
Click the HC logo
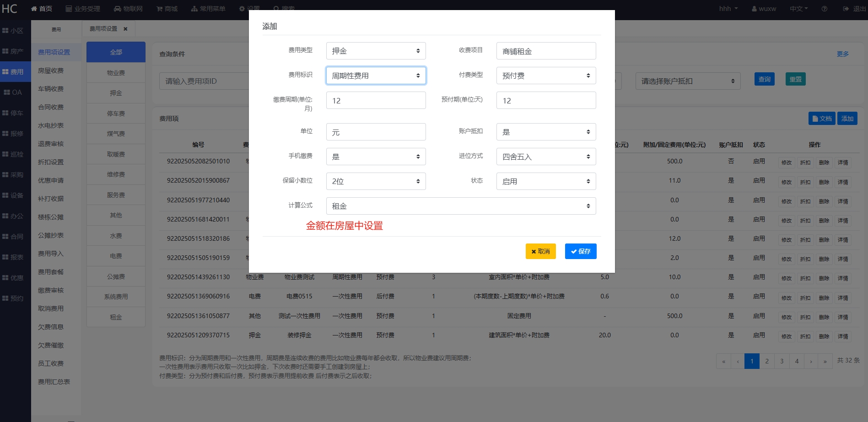(x=10, y=9)
